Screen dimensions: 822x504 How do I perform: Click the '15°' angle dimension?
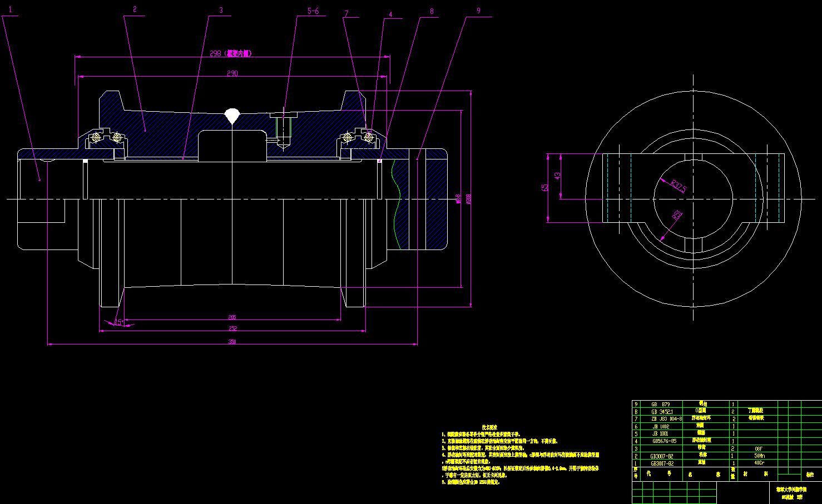coord(118,322)
